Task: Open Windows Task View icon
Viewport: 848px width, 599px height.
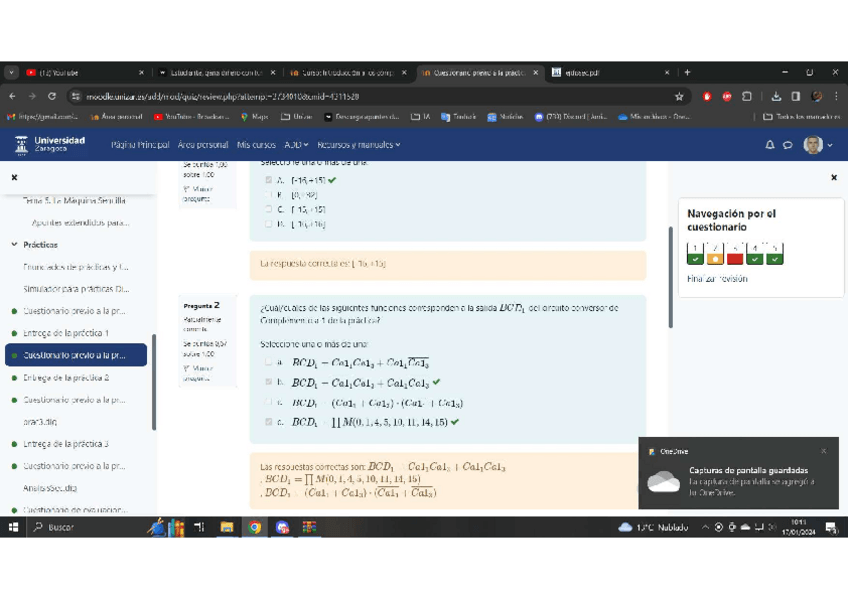Action: (x=200, y=527)
